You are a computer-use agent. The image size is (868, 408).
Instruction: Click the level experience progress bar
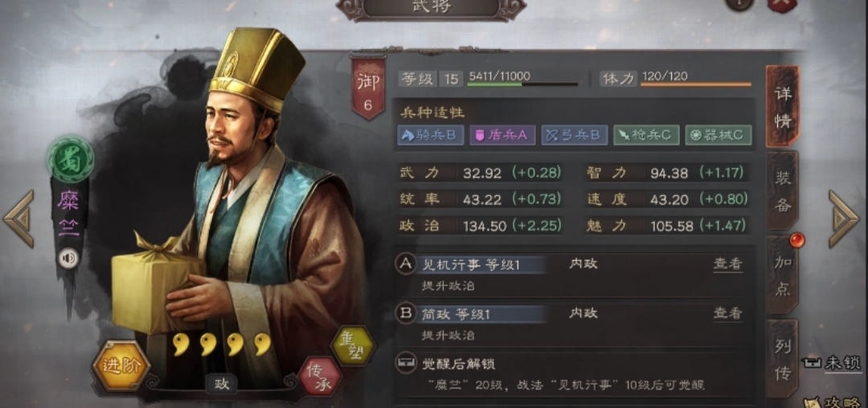(522, 84)
